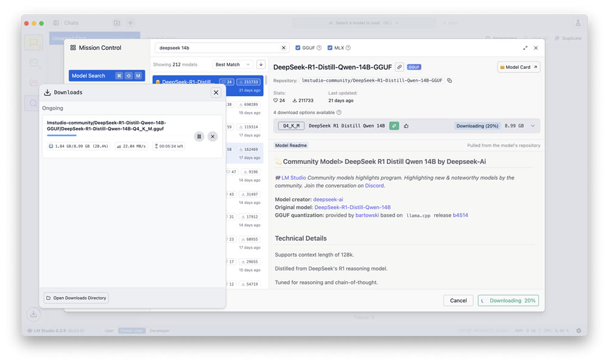
Task: Open the downloads icon at bottom left
Action: pyautogui.click(x=33, y=314)
